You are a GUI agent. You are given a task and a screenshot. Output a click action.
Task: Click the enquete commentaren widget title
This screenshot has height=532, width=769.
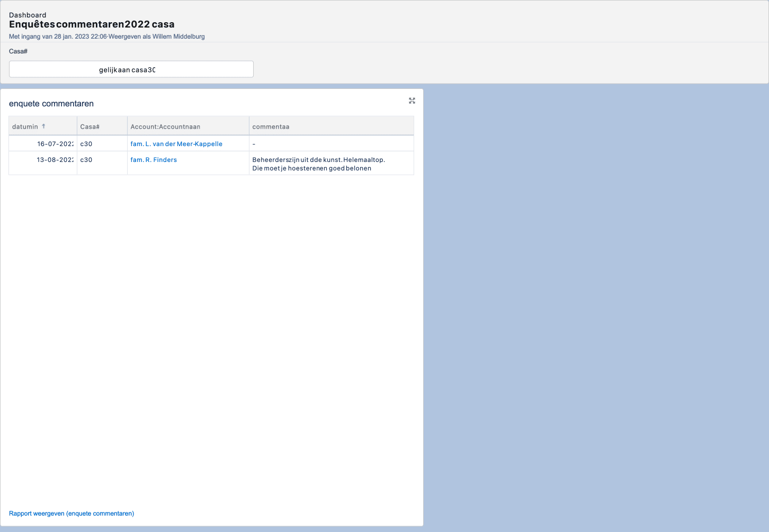coord(51,104)
